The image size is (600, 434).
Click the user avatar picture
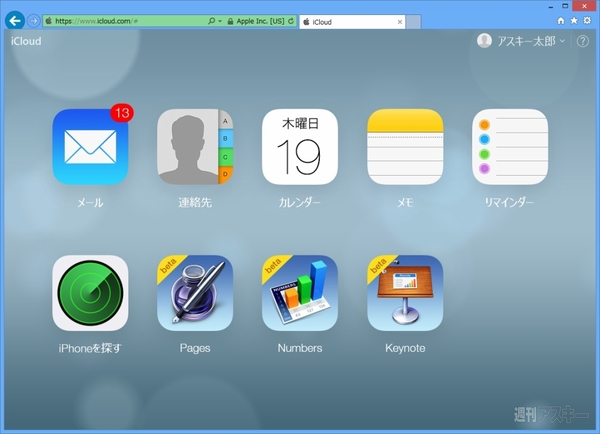[484, 41]
